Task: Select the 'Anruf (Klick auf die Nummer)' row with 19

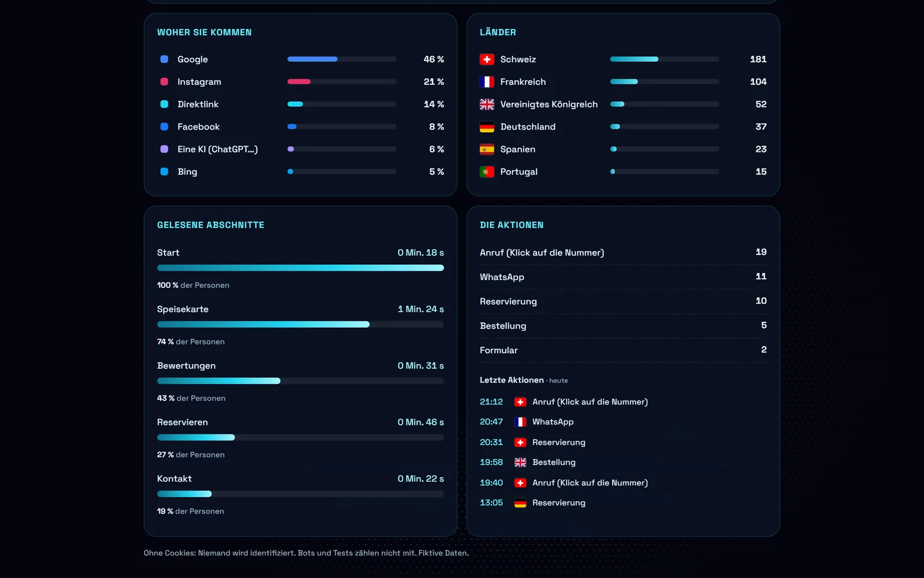Action: point(623,253)
